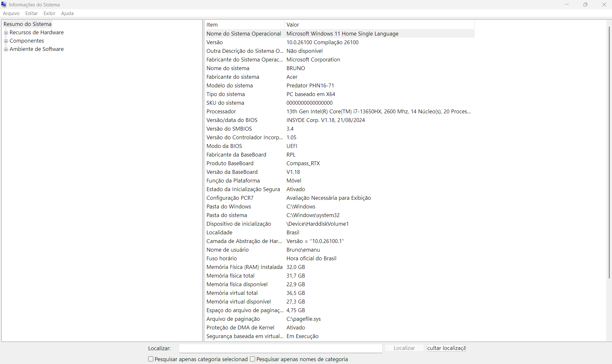Click the Localizar search input field
612x364 pixels.
pos(281,348)
